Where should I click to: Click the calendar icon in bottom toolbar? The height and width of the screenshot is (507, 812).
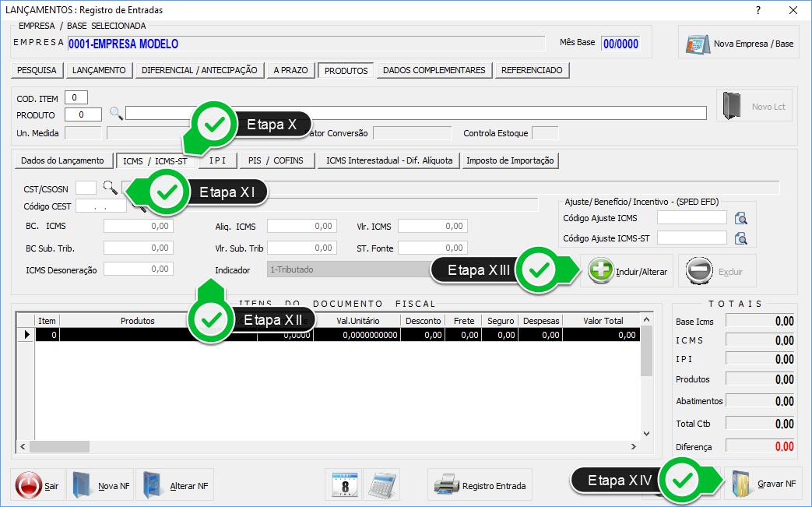343,485
